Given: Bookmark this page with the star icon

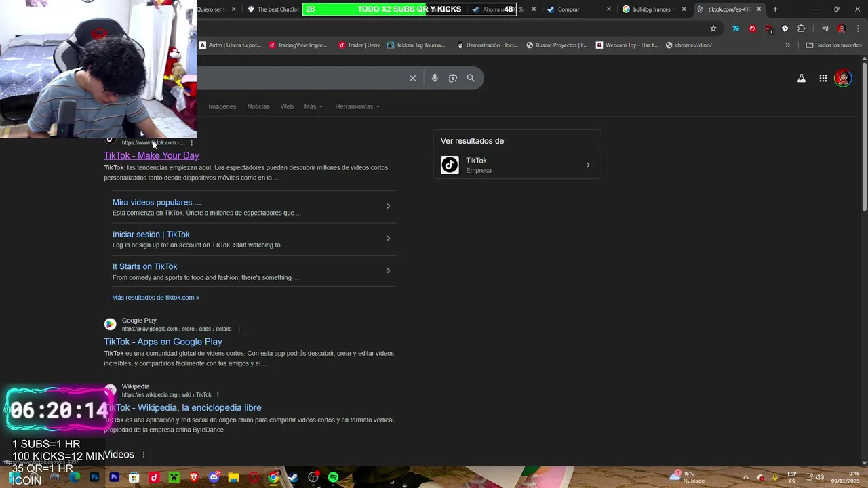Looking at the screenshot, I should pos(713,28).
